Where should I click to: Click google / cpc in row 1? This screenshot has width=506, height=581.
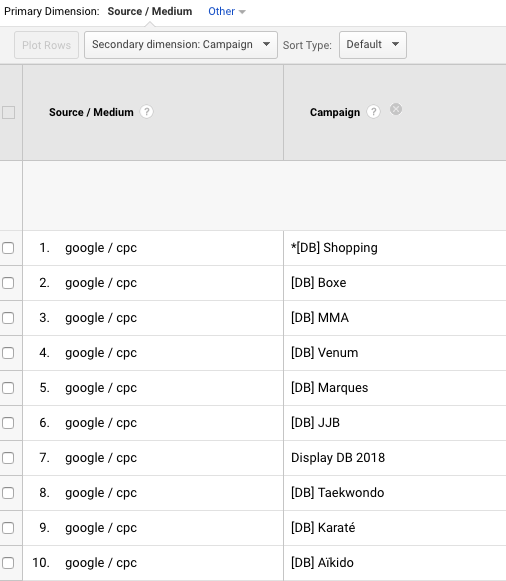[101, 248]
